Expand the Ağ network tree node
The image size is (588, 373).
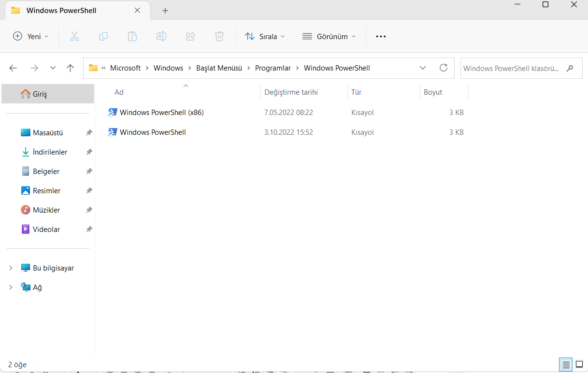[x=11, y=287]
